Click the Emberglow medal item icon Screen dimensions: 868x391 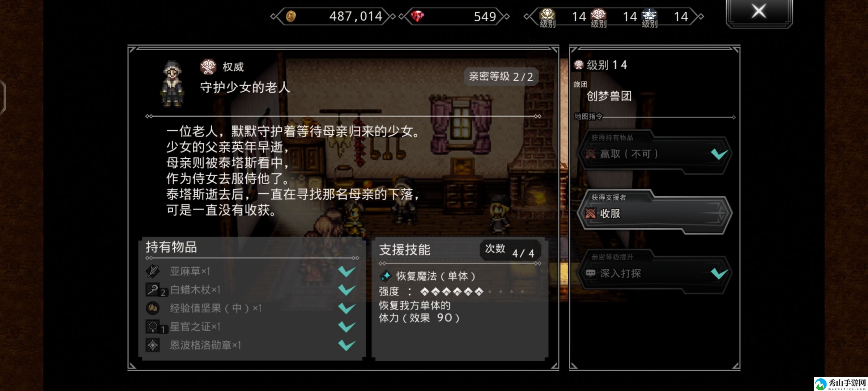(153, 345)
